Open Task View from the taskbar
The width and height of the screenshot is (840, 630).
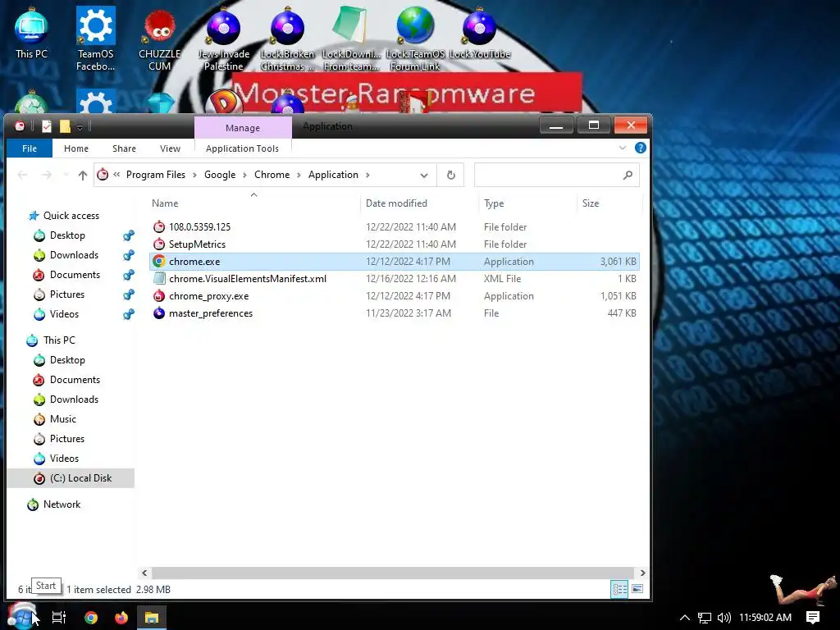pyautogui.click(x=59, y=618)
